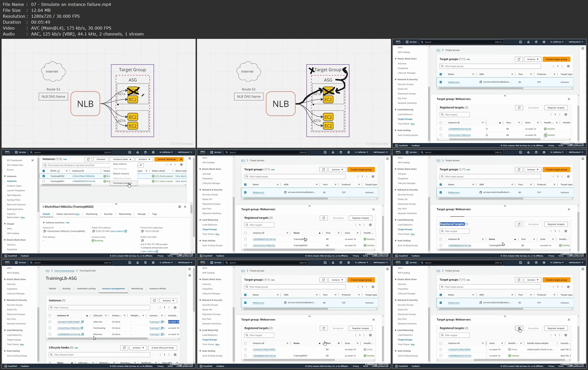Viewport: 588px width, 370px height.
Task: Click Services grid icon in Instances (1/2) frame
Action: pyautogui.click(x=16, y=152)
